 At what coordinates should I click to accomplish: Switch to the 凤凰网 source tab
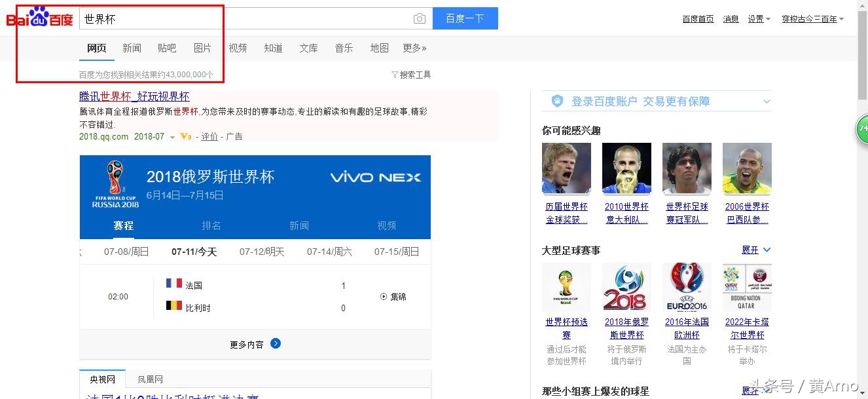tap(151, 379)
